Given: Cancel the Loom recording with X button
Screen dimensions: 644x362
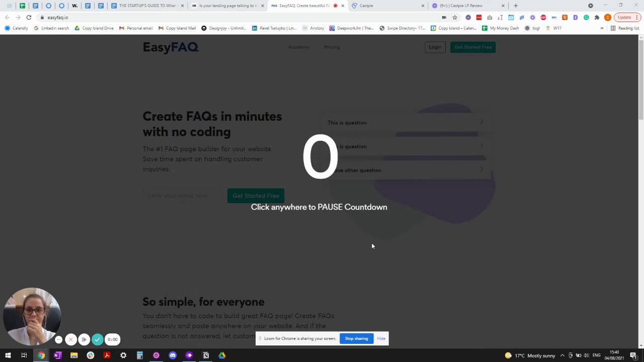Looking at the screenshot, I should [71, 339].
